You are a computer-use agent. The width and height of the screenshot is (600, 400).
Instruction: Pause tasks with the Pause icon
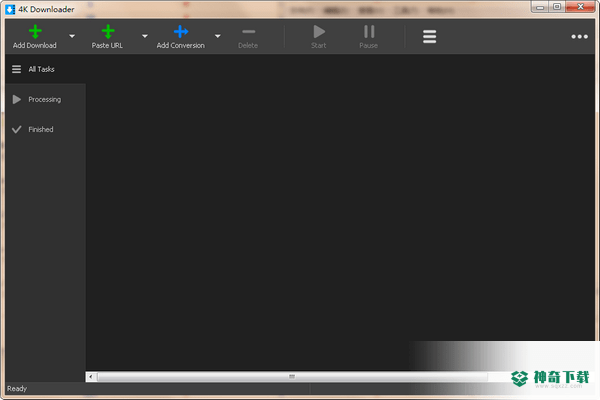point(369,32)
